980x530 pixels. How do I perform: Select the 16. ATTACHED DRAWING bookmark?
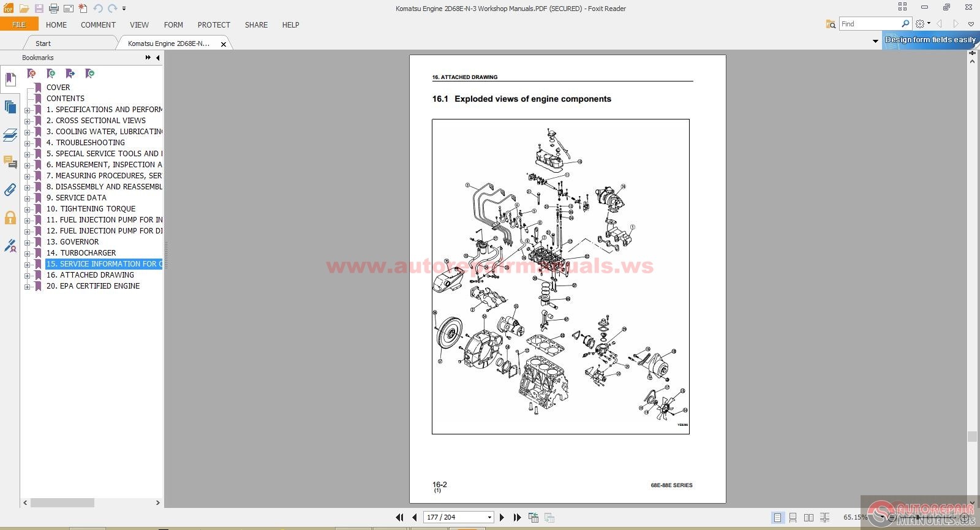[90, 275]
